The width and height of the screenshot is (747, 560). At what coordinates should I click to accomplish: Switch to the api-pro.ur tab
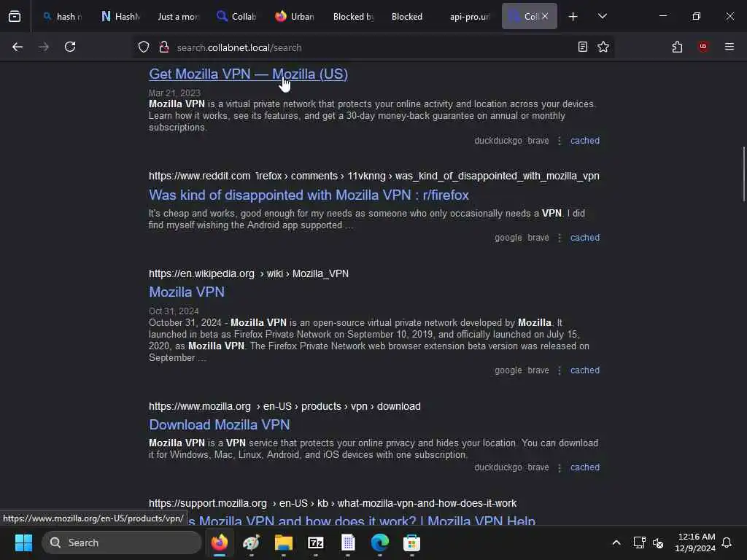point(469,17)
